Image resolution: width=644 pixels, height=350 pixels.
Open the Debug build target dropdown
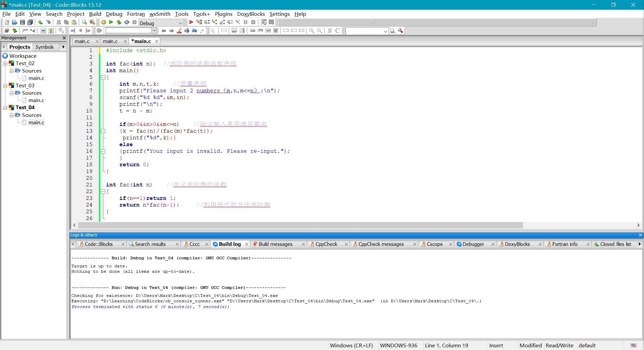161,23
